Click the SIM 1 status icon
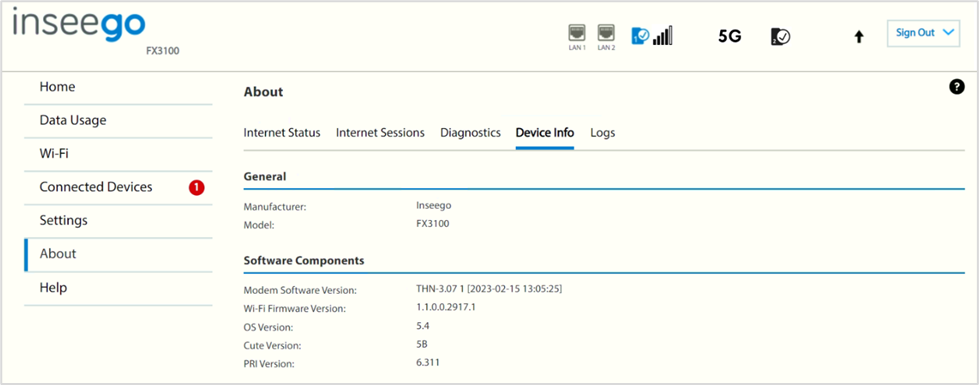The width and height of the screenshot is (979, 385). (641, 36)
